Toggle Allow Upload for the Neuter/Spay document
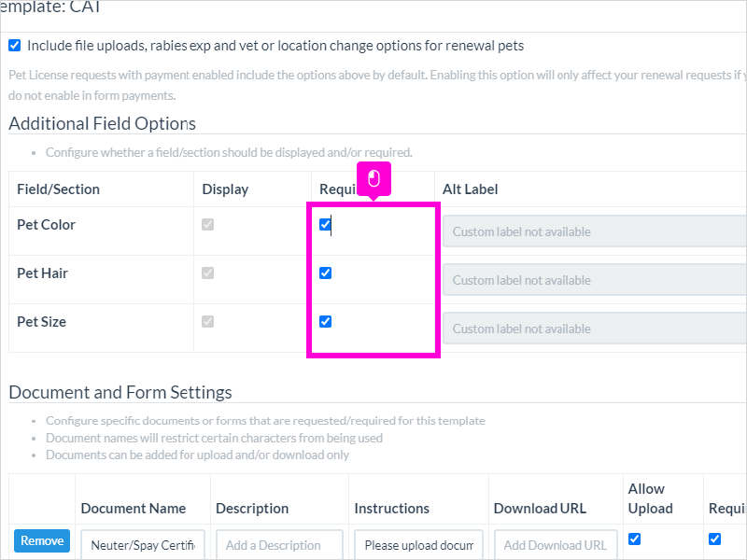The height and width of the screenshot is (560, 747). point(634,539)
